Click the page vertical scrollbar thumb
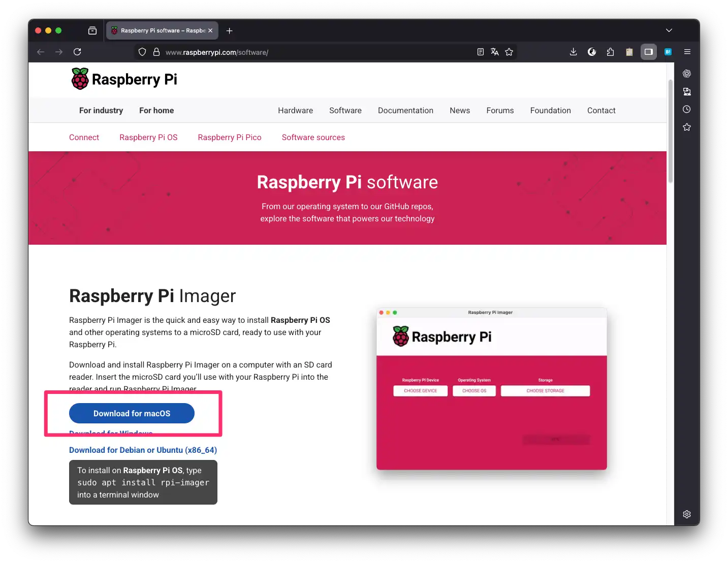This screenshot has width=728, height=563. 670,132
